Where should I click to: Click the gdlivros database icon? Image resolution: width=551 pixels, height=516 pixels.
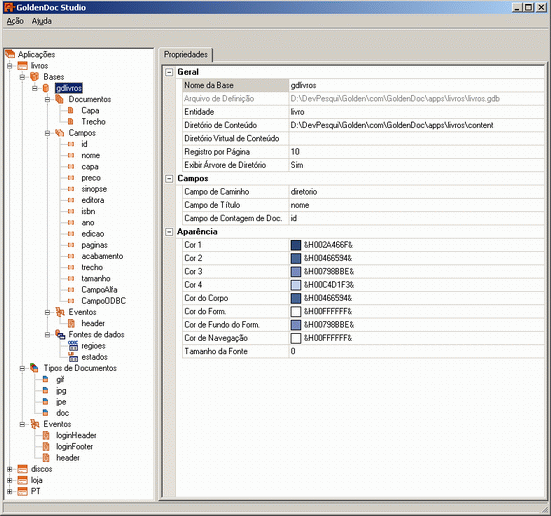[46, 88]
